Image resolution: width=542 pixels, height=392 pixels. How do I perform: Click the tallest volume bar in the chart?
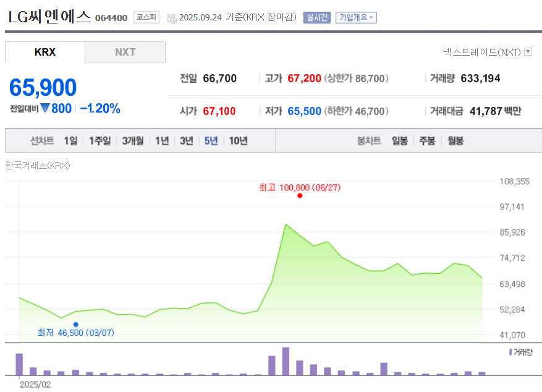(x=286, y=361)
